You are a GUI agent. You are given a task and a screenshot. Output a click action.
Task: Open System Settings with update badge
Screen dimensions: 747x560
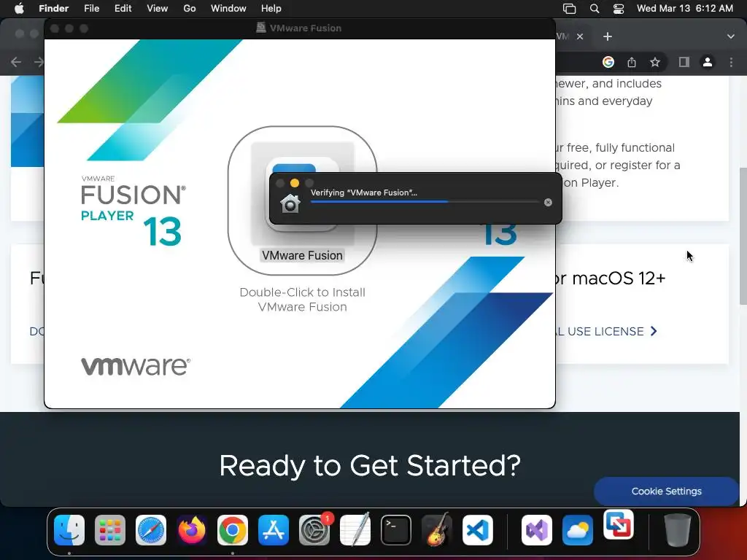pos(314,530)
